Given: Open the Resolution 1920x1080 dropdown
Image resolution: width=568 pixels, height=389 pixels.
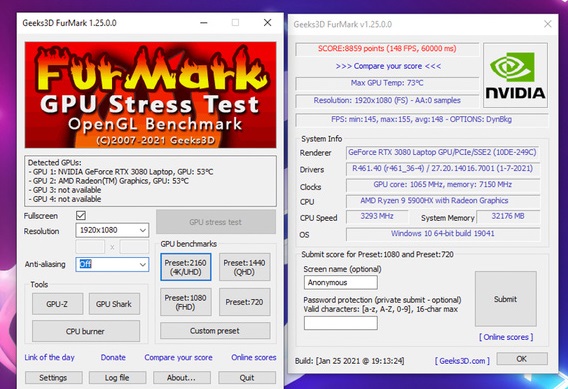Looking at the screenshot, I should (x=112, y=230).
